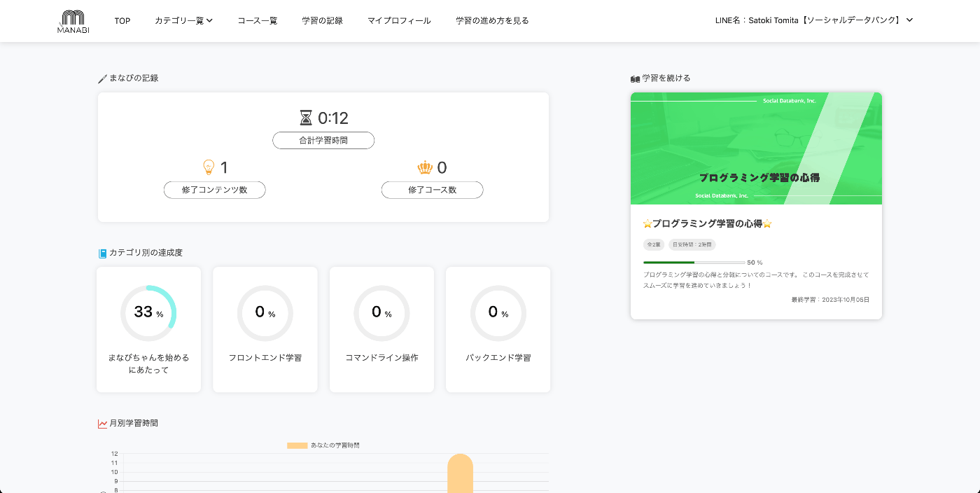
Task: Select the 修了コンテンツ数 button
Action: tap(215, 190)
